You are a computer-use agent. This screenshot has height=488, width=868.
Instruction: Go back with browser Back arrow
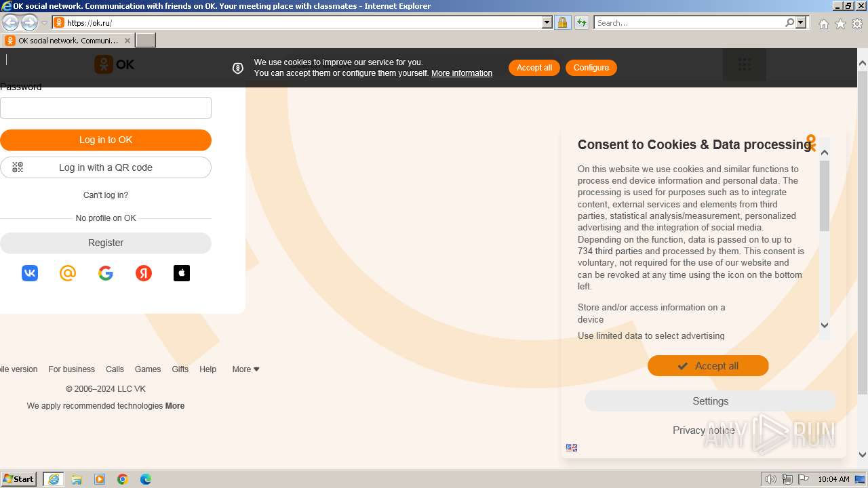tap(10, 22)
